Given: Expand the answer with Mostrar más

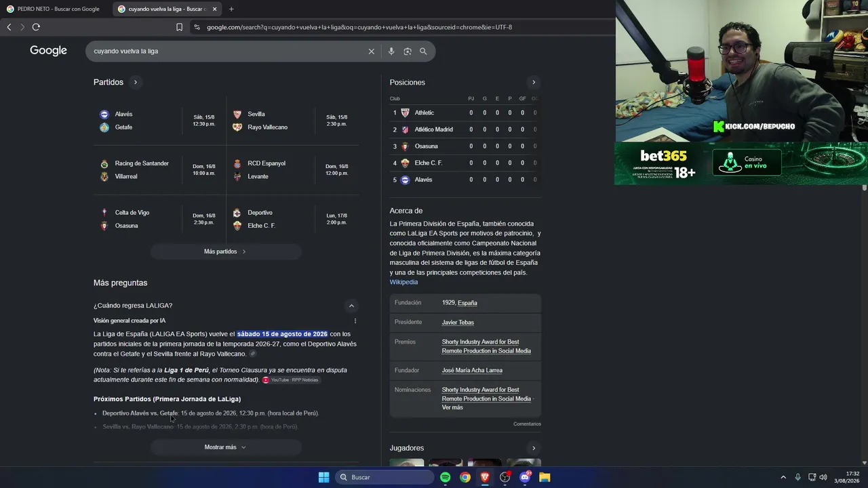Looking at the screenshot, I should (x=226, y=447).
